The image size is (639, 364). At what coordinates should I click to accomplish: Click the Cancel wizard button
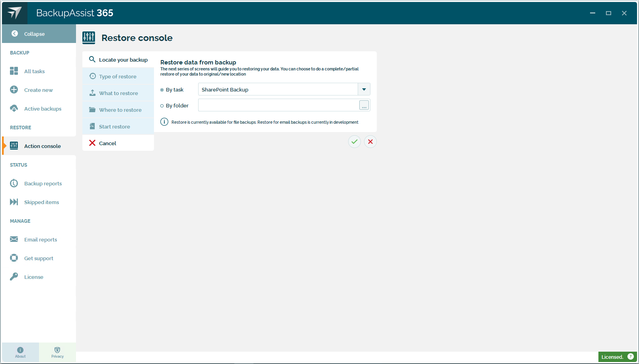coord(118,143)
